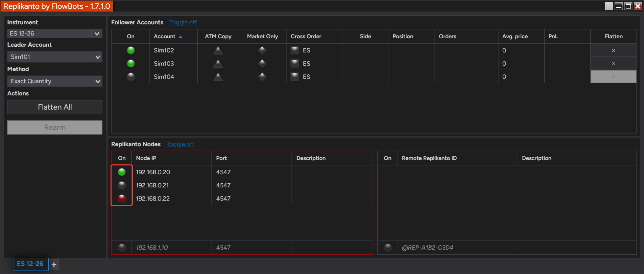This screenshot has height=274, width=644.
Task: Enable the new node entry 192.168.1.10
Action: pyautogui.click(x=122, y=248)
